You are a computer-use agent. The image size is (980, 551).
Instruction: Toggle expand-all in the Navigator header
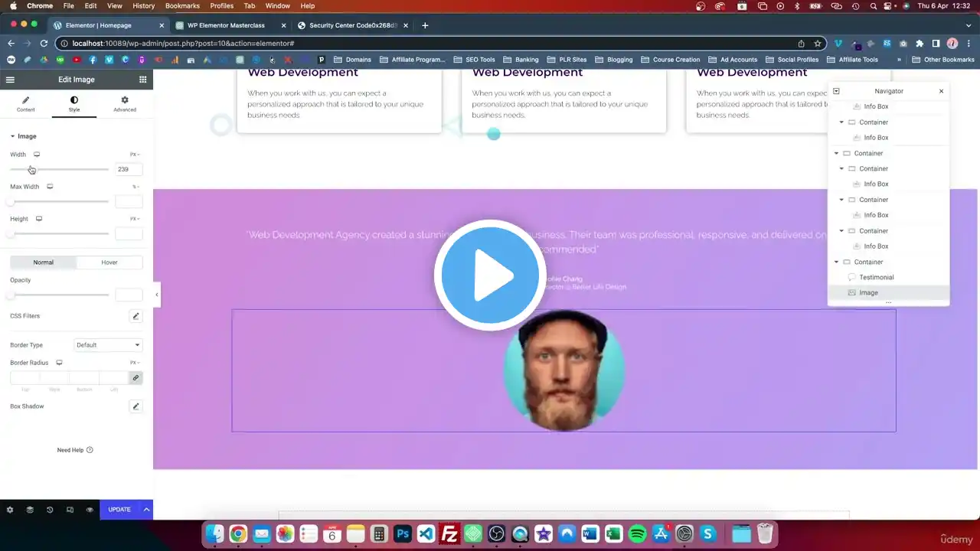836,91
